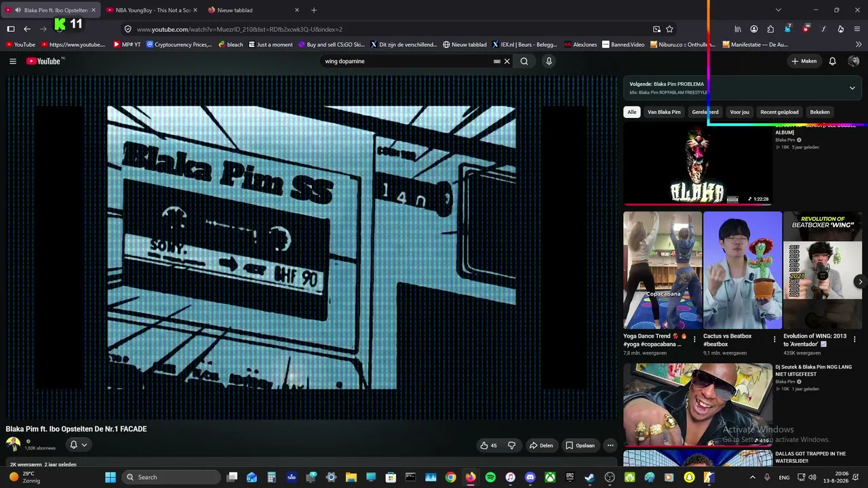The height and width of the screenshot is (488, 868).
Task: Go to the YouTube home logo
Action: (45, 61)
